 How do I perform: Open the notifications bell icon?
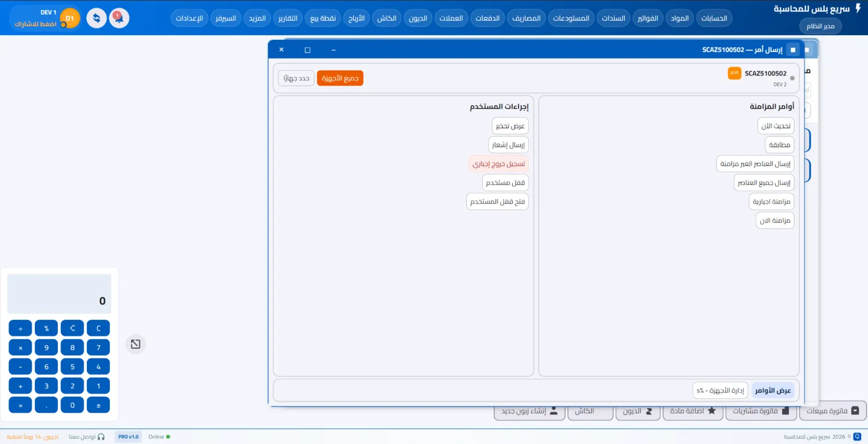point(119,18)
